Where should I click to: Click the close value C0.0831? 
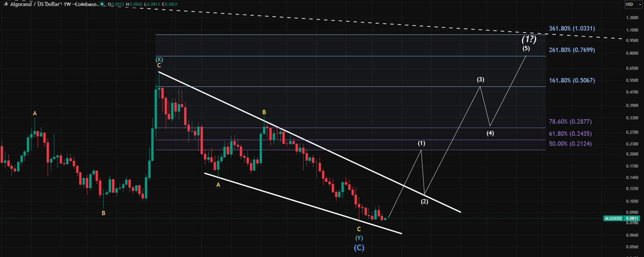pos(170,4)
